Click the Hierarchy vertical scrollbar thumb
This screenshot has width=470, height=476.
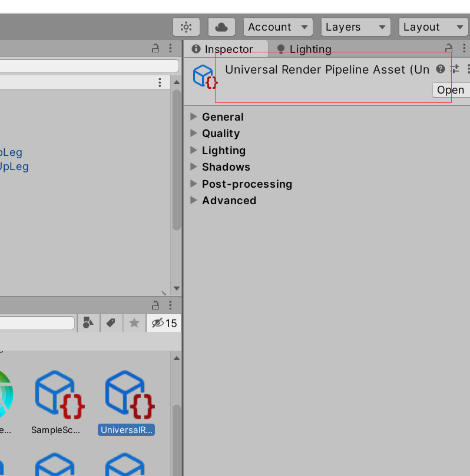[177, 160]
